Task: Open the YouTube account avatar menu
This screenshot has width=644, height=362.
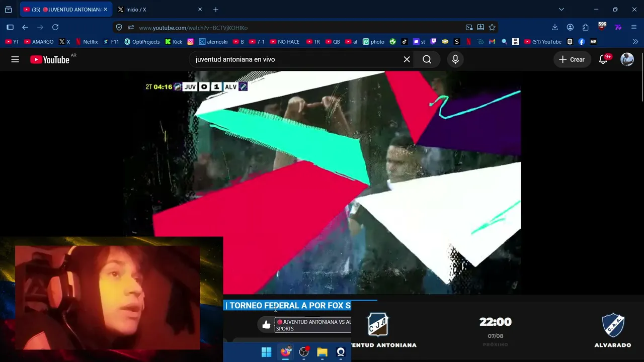Action: [627, 59]
